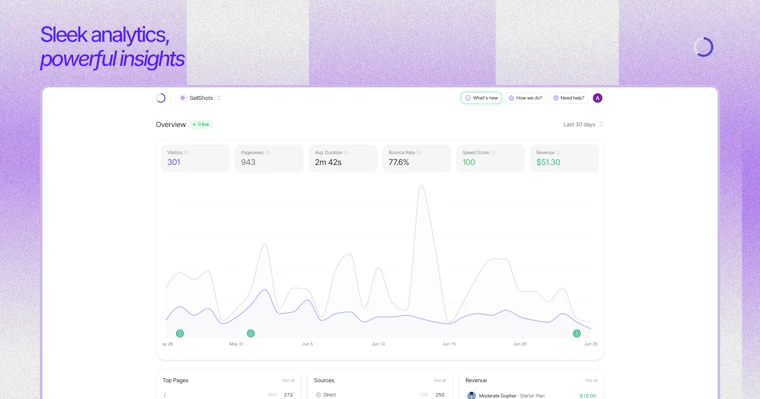Click the info icon next to Revenue metric
Image resolution: width=760 pixels, height=399 pixels.
click(x=558, y=152)
